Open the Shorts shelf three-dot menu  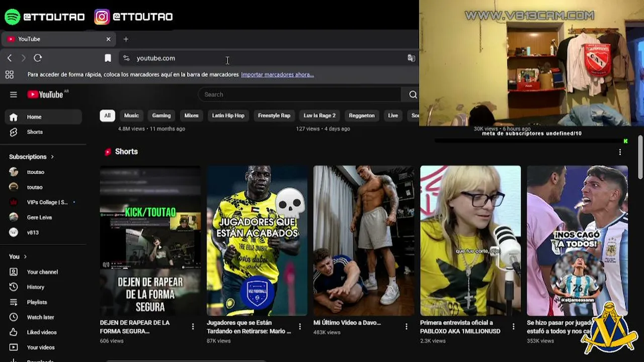pos(620,152)
